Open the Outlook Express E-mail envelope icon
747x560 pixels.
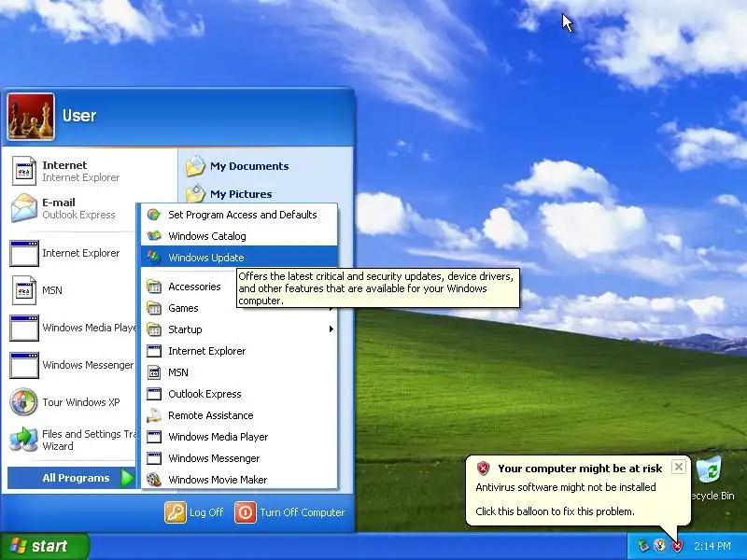[24, 208]
